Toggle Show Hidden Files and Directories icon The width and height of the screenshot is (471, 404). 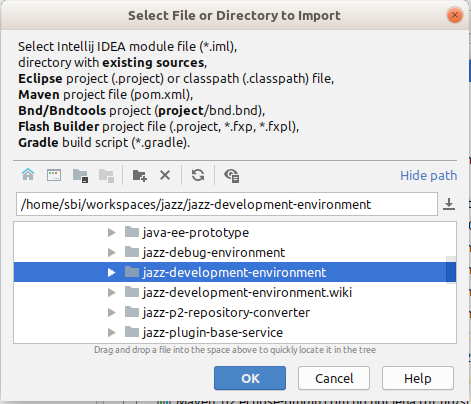click(232, 175)
